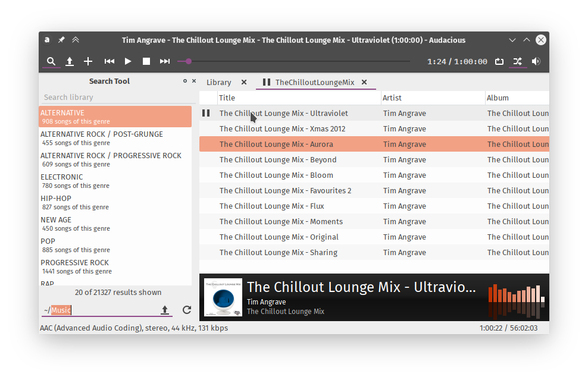Click the Open Files upload icon in toolbar

click(x=70, y=61)
